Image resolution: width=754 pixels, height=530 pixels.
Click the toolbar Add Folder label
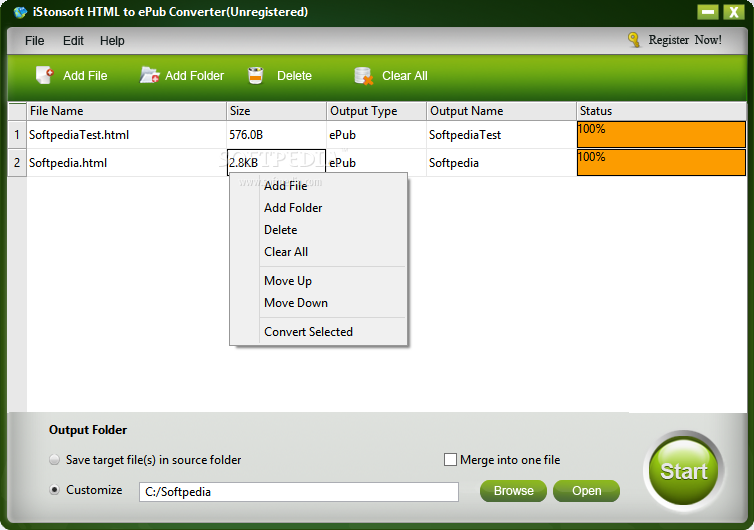pos(194,76)
